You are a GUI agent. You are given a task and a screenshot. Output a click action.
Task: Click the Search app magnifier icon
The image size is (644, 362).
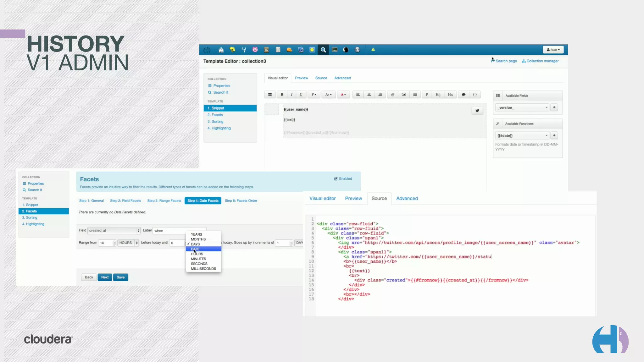click(323, 50)
